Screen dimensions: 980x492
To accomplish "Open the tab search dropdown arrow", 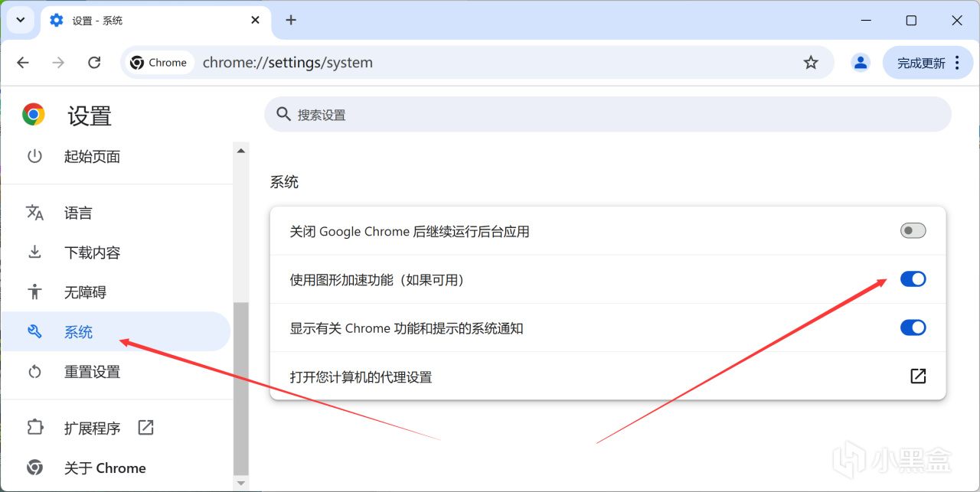I will click(21, 20).
